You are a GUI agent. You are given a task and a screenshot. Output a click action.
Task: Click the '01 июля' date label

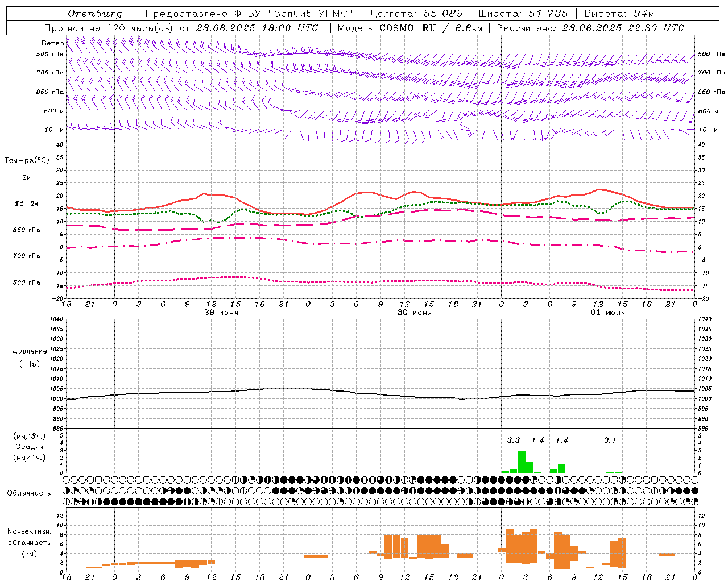click(x=607, y=313)
